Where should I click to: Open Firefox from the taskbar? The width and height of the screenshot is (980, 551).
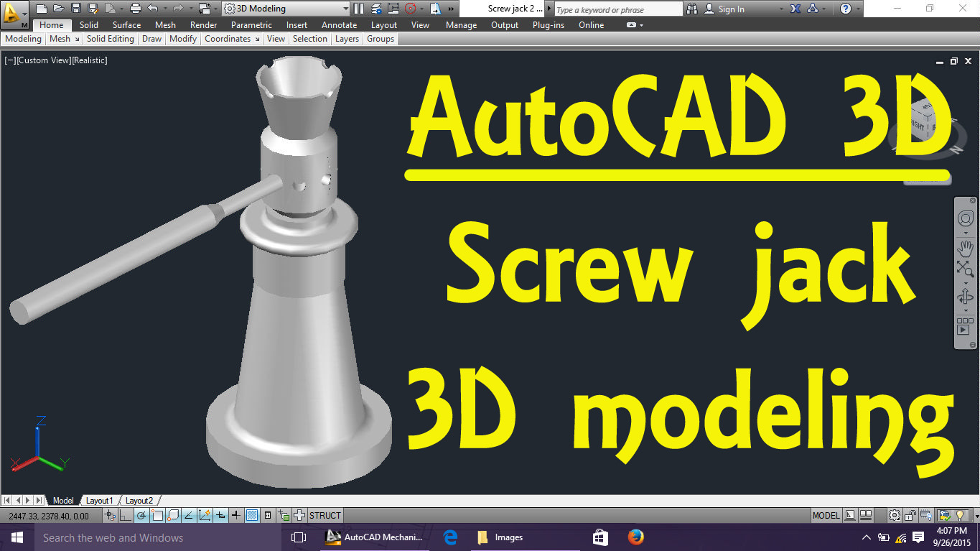[635, 537]
